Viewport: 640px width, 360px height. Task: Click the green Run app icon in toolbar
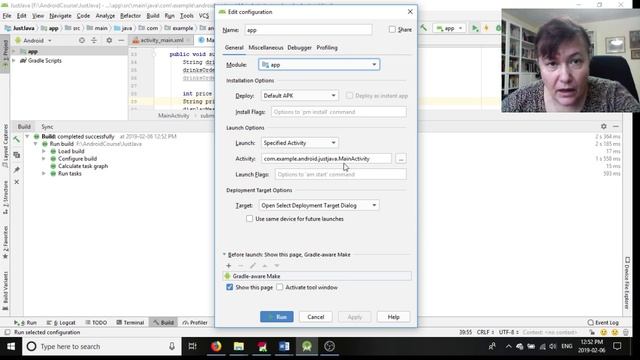point(475,28)
